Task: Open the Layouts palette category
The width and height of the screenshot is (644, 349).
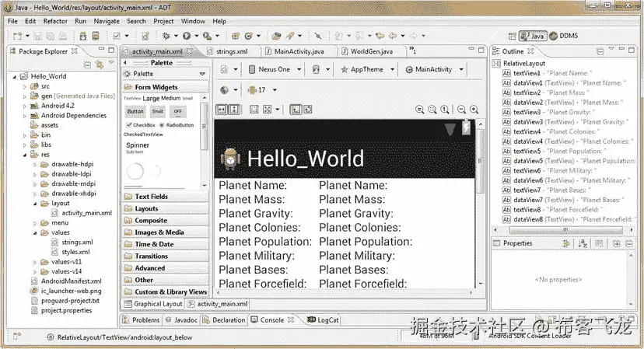Action: pos(166,208)
